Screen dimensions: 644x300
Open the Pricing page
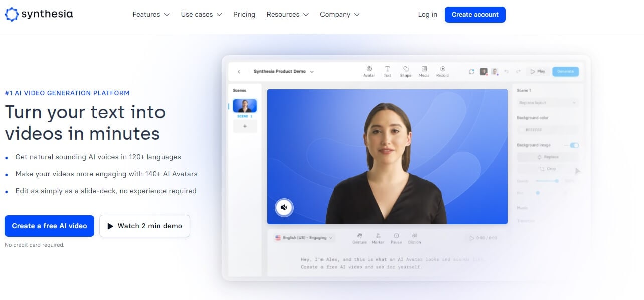[x=244, y=14]
